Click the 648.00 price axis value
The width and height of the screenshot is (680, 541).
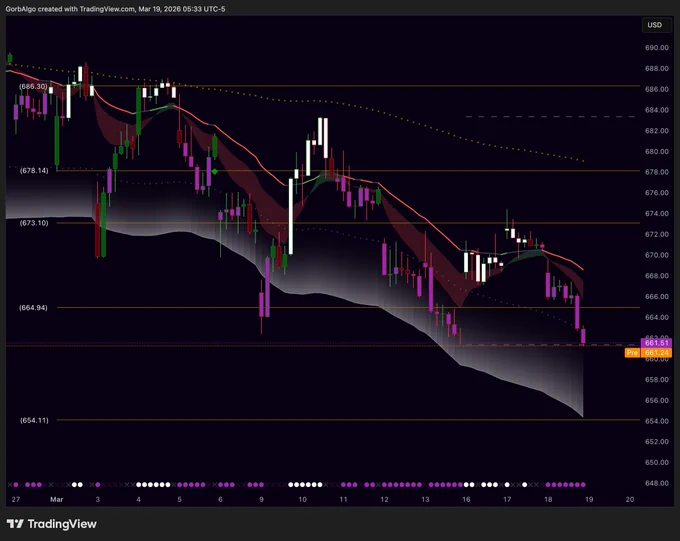click(657, 483)
